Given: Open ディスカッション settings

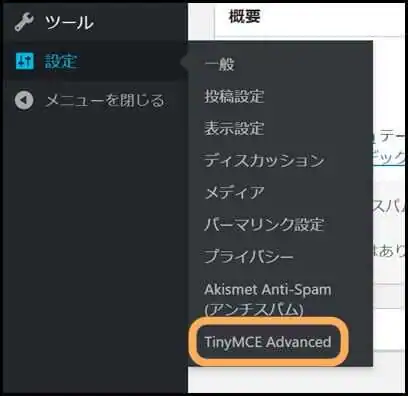Looking at the screenshot, I should [x=264, y=160].
